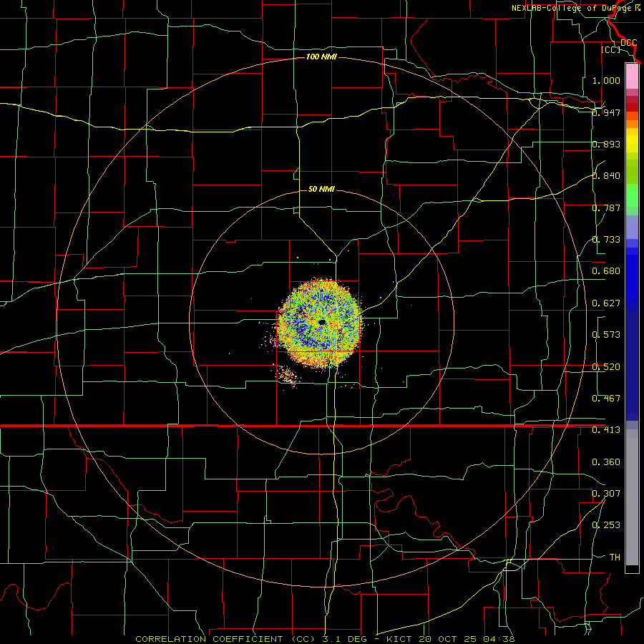
Task: Click the 0.733 color scale value
Action: point(606,240)
